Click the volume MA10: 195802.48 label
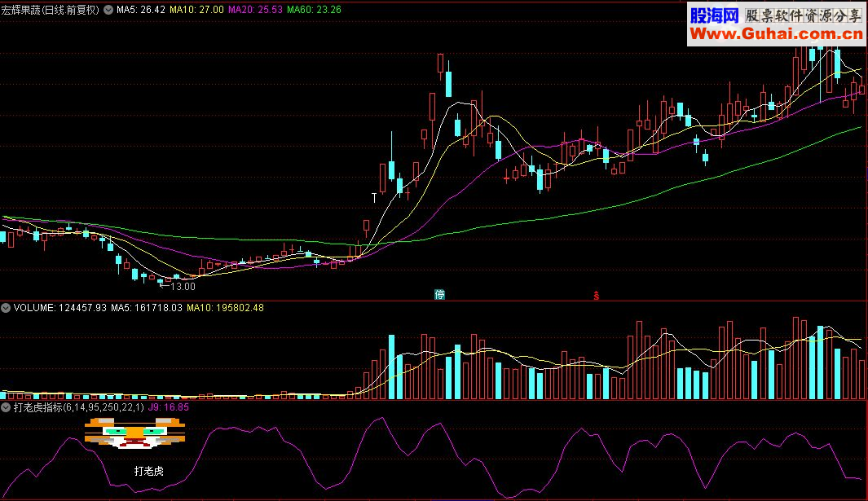This screenshot has height=501, width=868. click(225, 308)
